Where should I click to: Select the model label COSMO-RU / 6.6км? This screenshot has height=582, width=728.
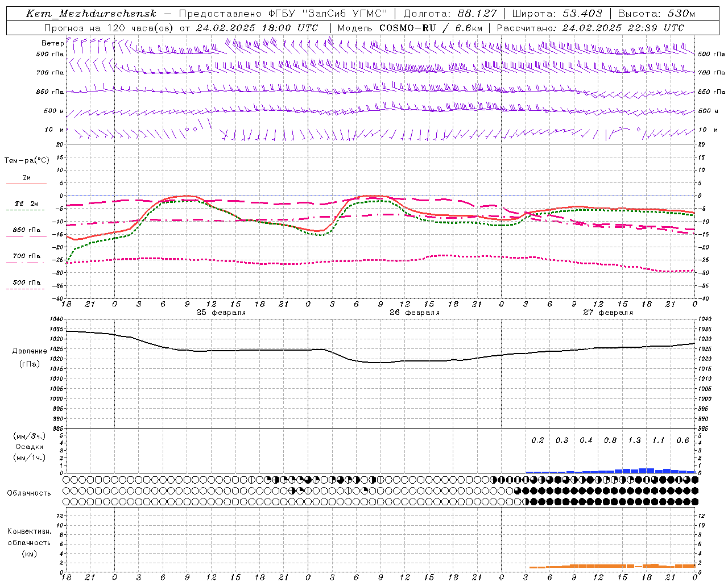(x=431, y=28)
